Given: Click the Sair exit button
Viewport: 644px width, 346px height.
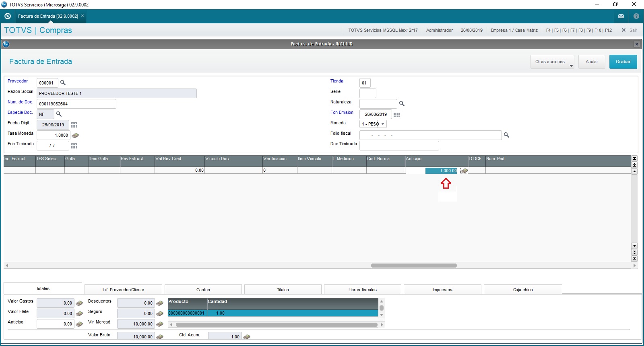Looking at the screenshot, I should [x=629, y=30].
